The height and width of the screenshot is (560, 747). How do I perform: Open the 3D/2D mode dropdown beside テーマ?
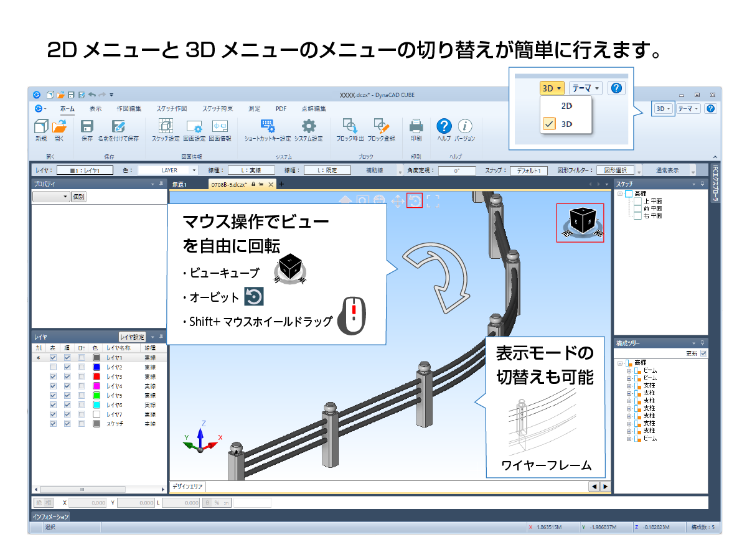tap(664, 109)
